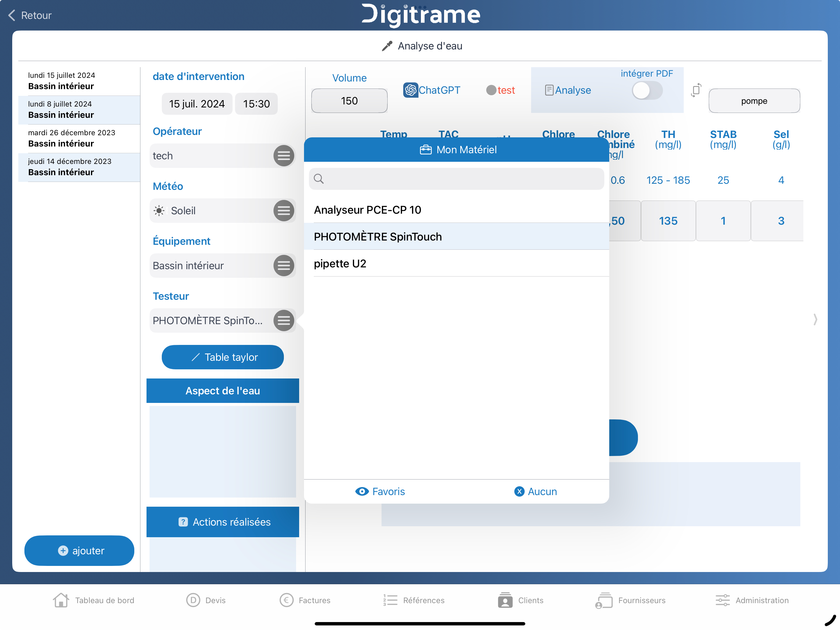The width and height of the screenshot is (840, 630).
Task: Click the pompe button
Action: 754,101
